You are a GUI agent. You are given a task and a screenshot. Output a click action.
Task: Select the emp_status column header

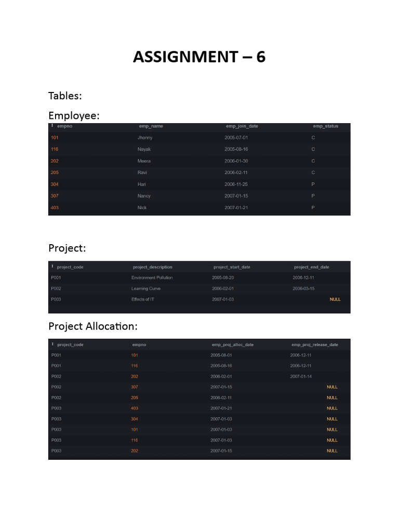[325, 126]
